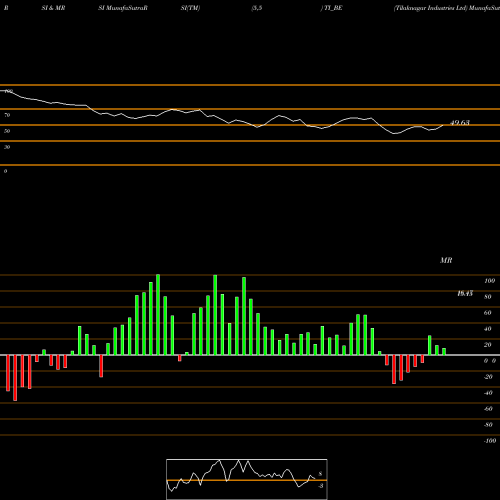The width and height of the screenshot is (500, 500).
Task: Click the RSI value 49.63 label
Action: [460, 123]
